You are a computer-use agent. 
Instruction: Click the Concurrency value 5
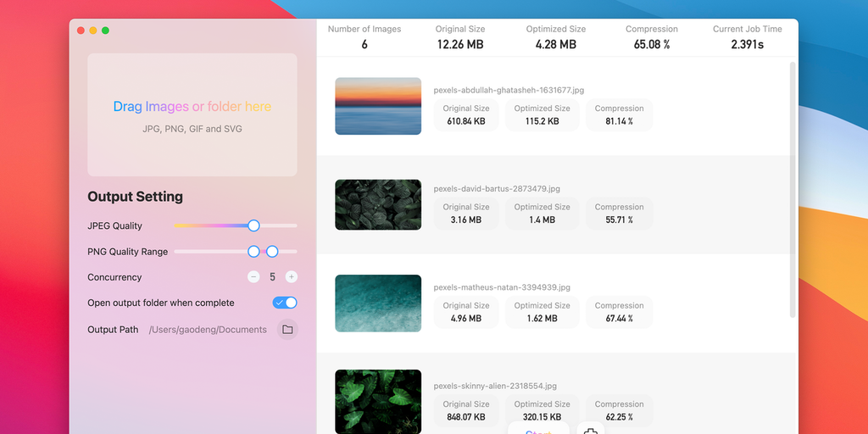272,277
